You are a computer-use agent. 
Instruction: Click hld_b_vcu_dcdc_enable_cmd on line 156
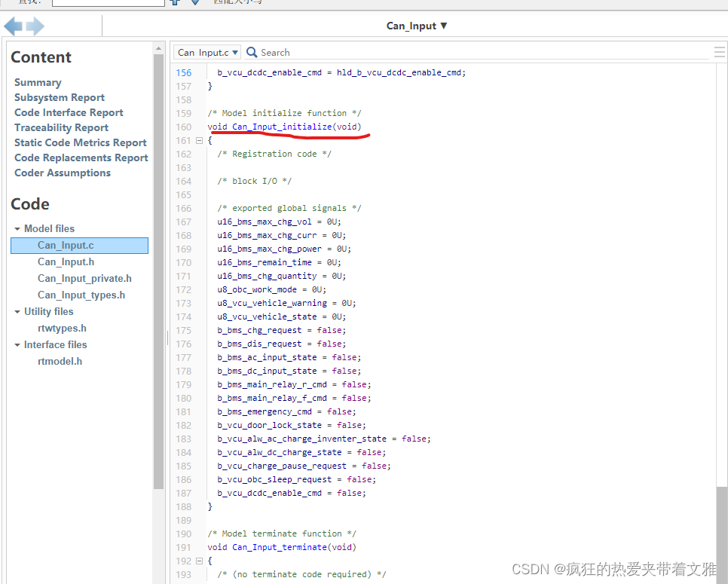click(x=399, y=73)
